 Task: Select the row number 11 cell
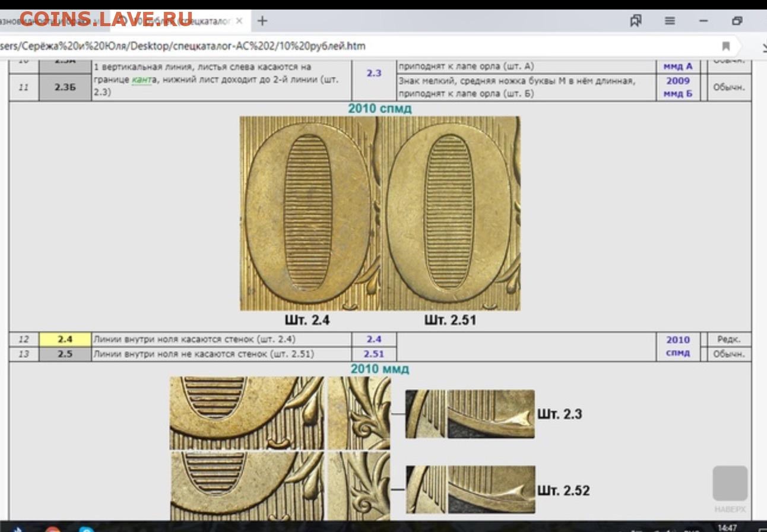pyautogui.click(x=24, y=87)
